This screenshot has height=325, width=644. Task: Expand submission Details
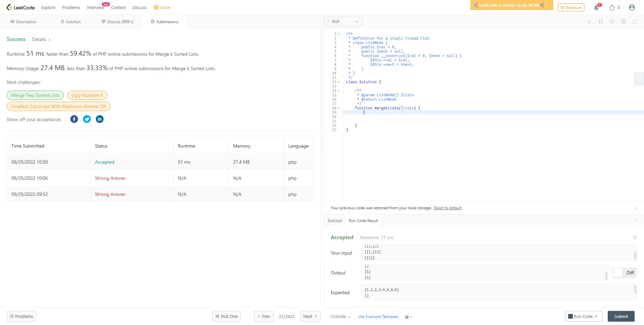[41, 39]
